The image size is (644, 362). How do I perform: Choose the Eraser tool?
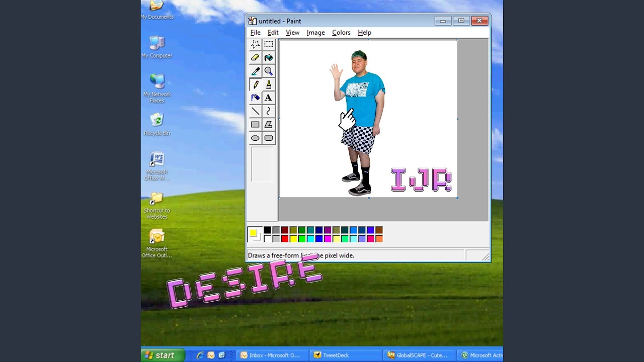click(x=255, y=58)
